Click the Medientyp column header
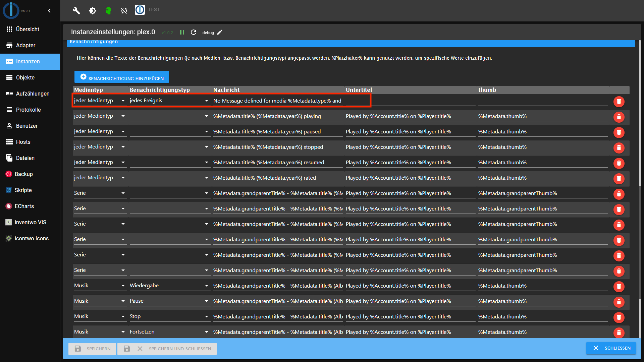 coord(89,90)
